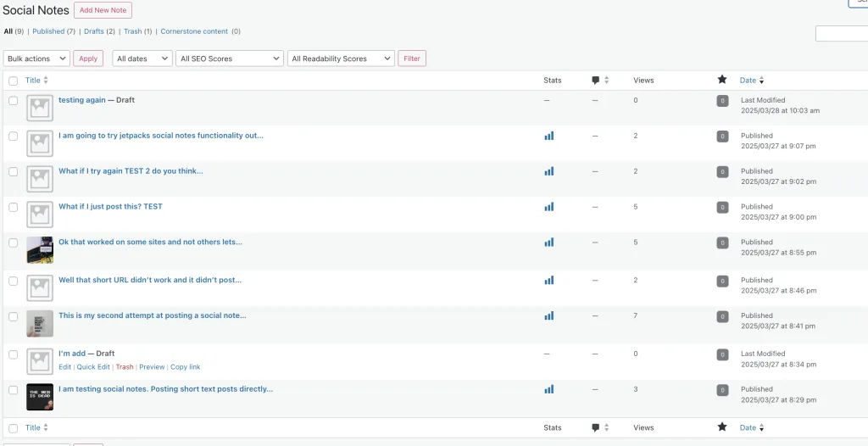Image resolution: width=868 pixels, height=446 pixels.
Task: Preview the 'I'm add' draft
Action: [152, 367]
